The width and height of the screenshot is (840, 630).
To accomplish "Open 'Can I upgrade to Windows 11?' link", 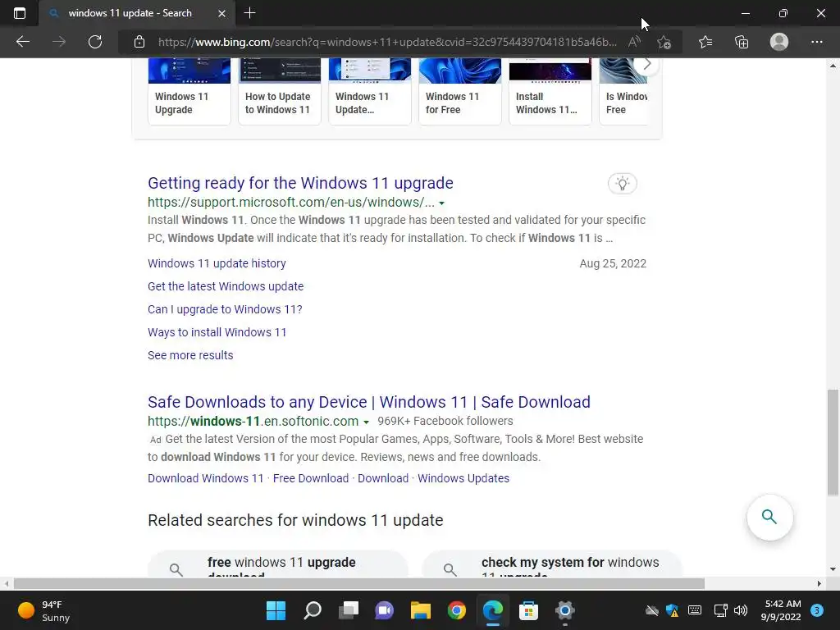I will pyautogui.click(x=225, y=309).
